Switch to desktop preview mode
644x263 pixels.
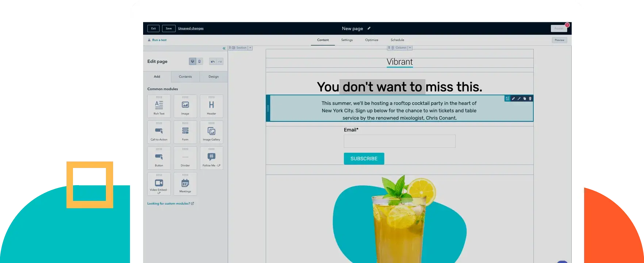[192, 61]
